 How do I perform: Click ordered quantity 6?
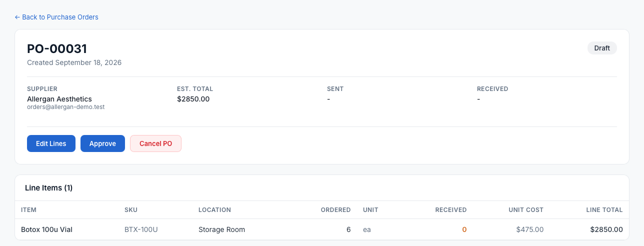[x=348, y=229]
